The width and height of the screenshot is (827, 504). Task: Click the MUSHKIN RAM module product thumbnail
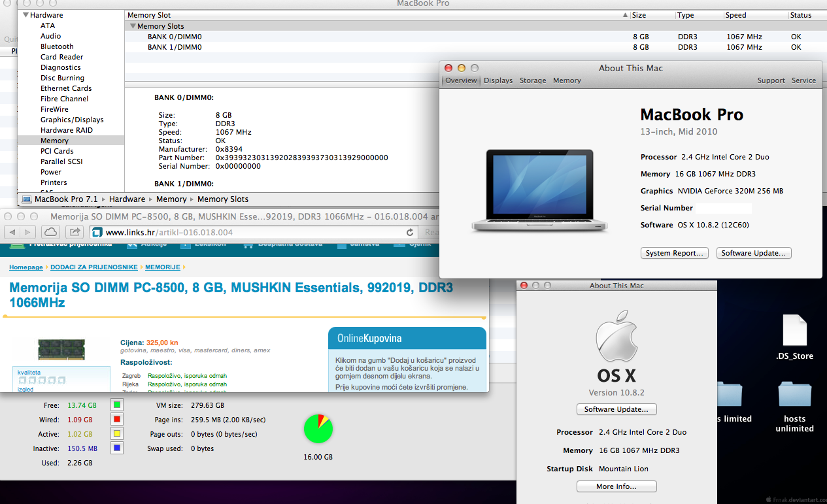pyautogui.click(x=61, y=348)
